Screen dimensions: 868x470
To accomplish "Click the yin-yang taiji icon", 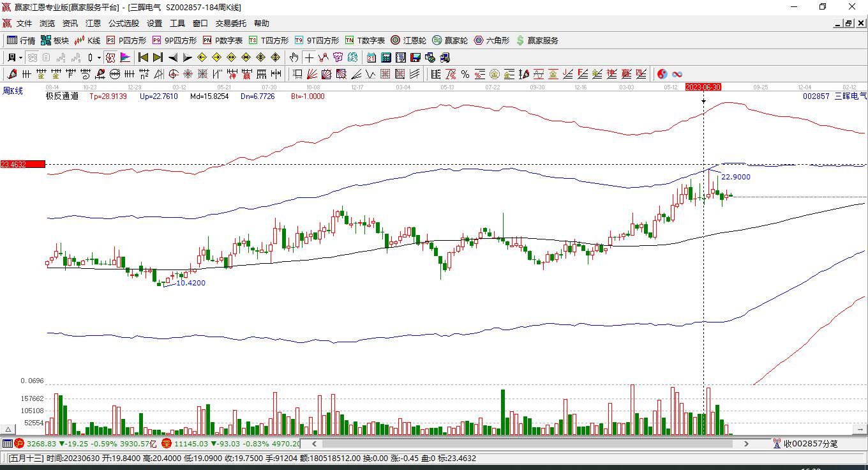I will coord(662,74).
